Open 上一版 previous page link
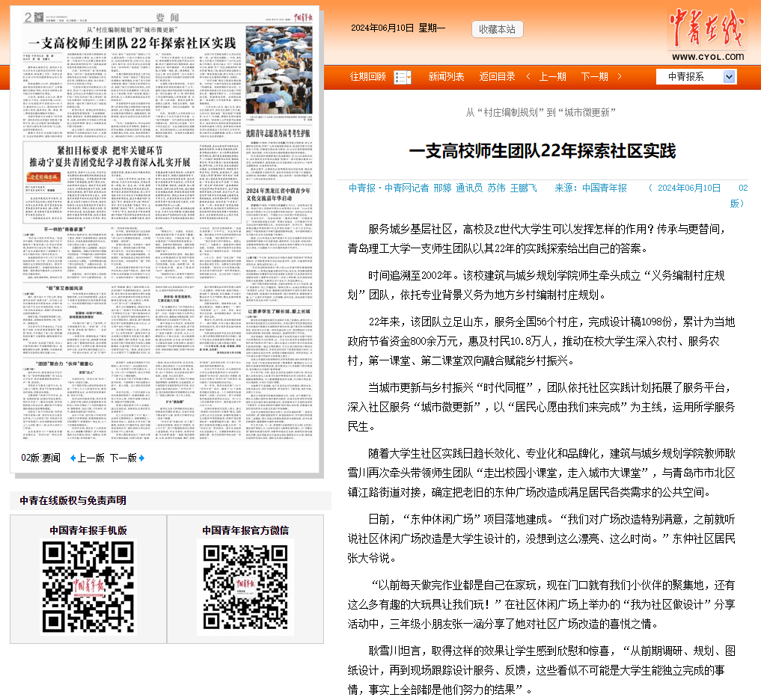 pyautogui.click(x=91, y=458)
